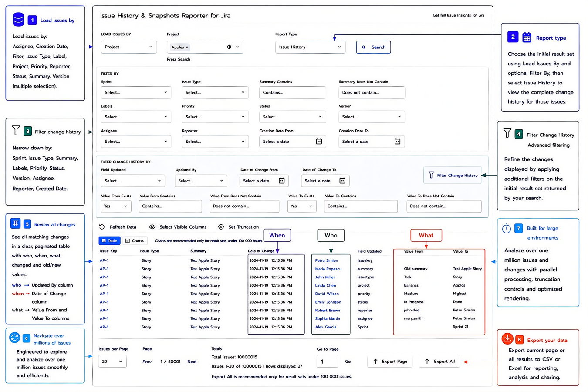This screenshot has width=588, height=392.
Task: Open the Version filter dropdown
Action: coord(372,117)
